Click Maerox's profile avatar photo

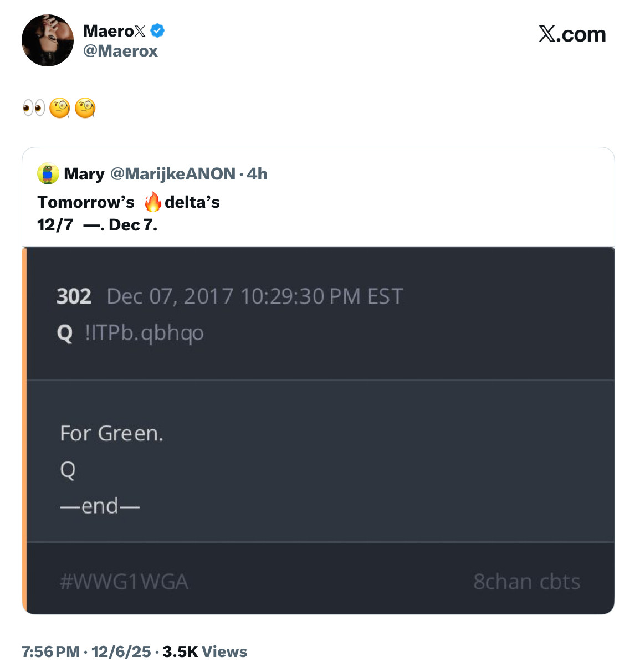[48, 40]
